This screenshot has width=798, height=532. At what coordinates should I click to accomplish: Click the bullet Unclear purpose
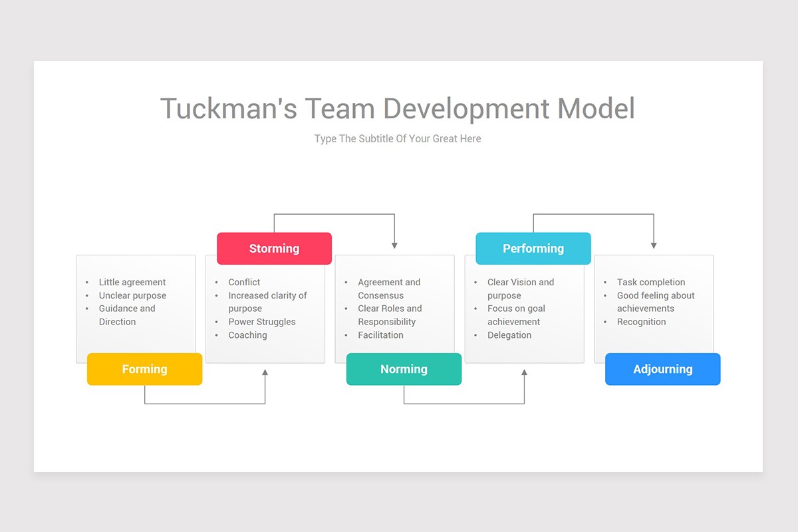[132, 295]
